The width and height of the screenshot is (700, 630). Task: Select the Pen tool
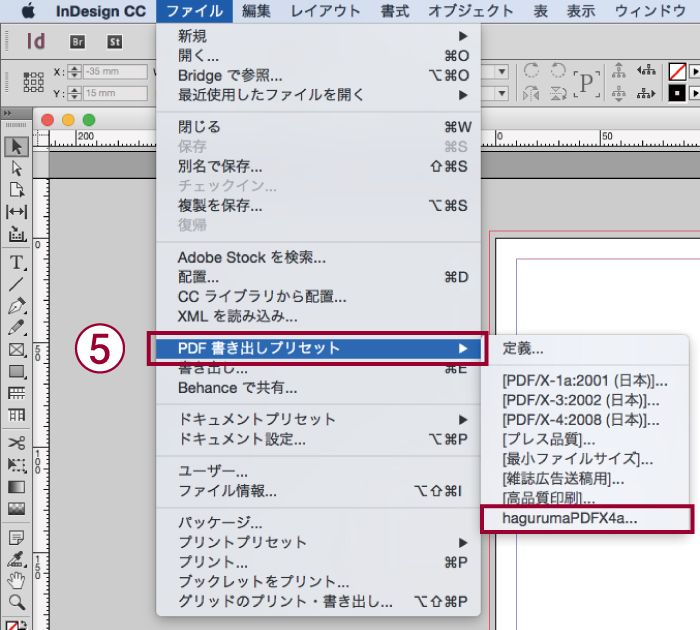click(17, 306)
